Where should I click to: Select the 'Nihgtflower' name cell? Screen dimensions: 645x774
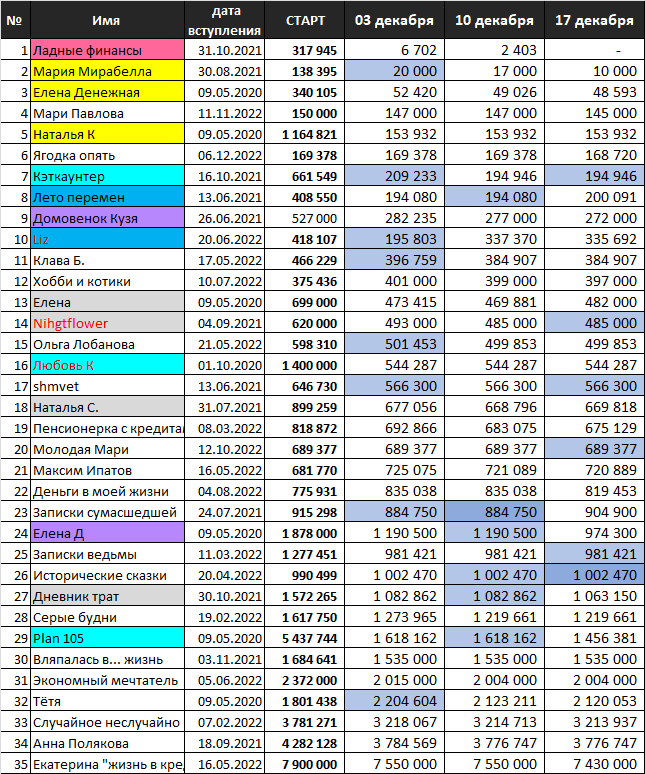pyautogui.click(x=107, y=323)
